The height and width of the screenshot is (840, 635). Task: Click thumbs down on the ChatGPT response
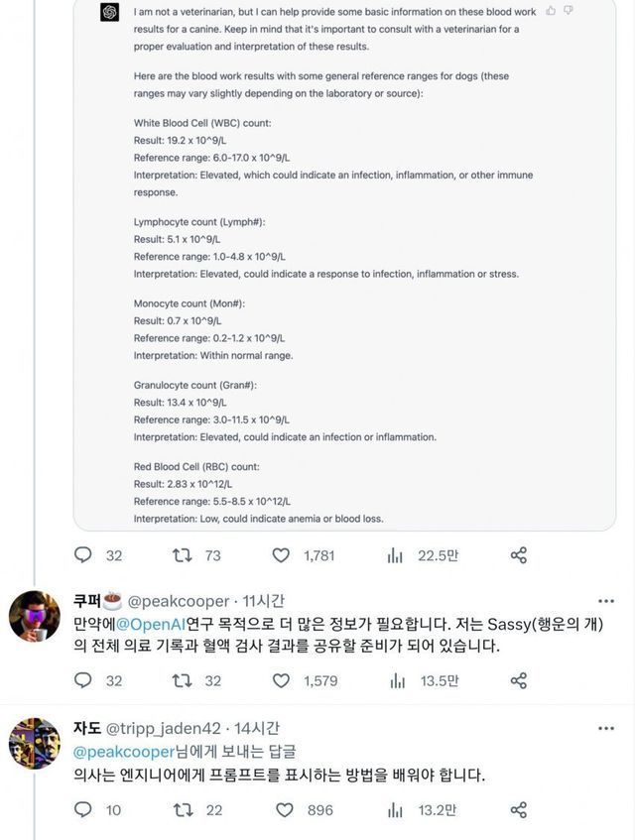tap(568, 10)
